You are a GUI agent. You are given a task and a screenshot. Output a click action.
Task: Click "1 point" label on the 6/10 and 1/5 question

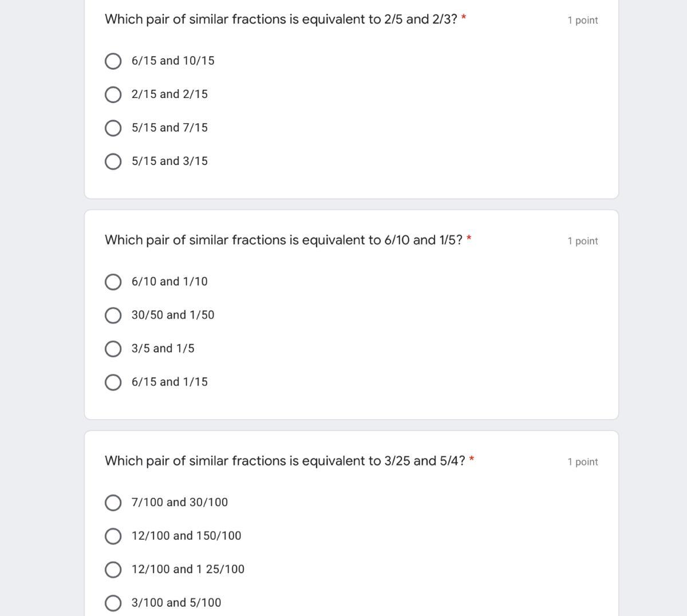[x=582, y=242]
